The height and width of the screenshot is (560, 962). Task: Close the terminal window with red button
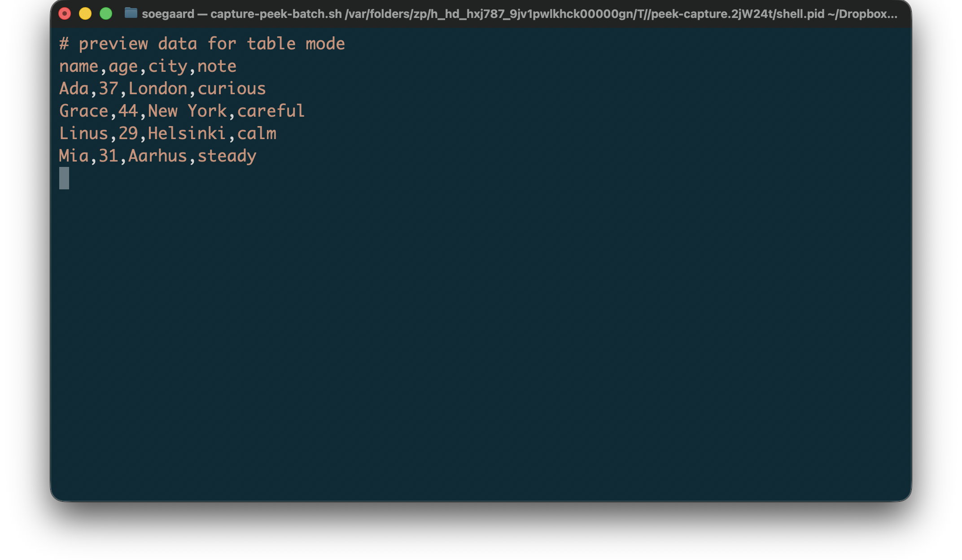click(x=65, y=14)
